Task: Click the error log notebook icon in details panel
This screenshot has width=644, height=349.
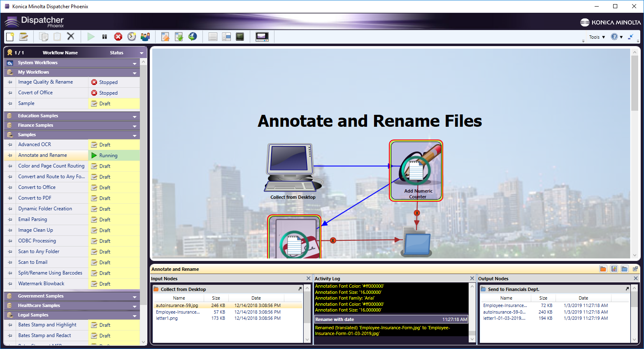Action: pyautogui.click(x=614, y=269)
